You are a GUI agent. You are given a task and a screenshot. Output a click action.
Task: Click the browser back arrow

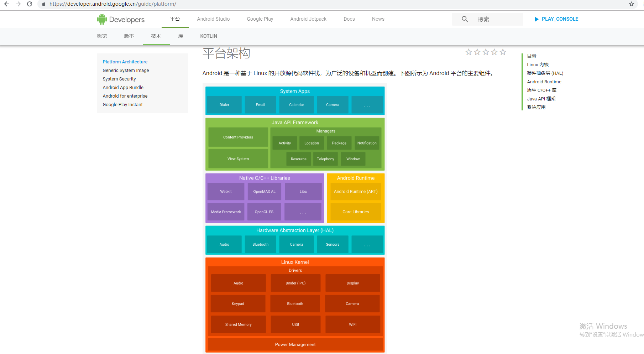pos(6,4)
